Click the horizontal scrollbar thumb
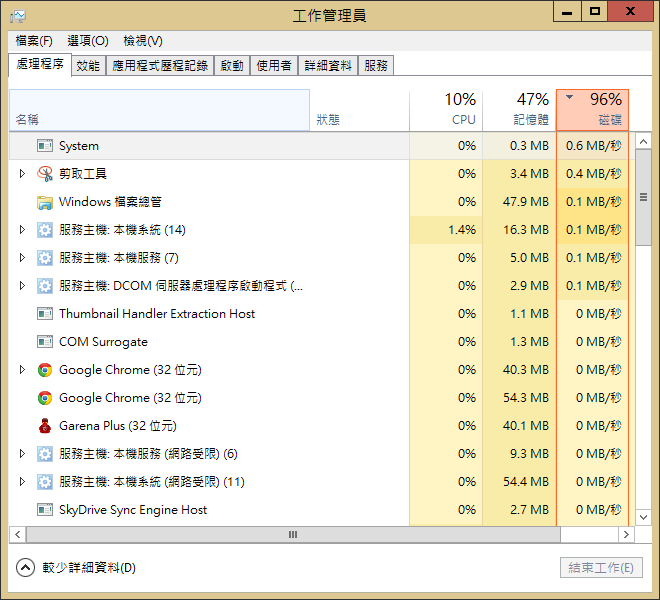Viewport: 660px width, 600px height. click(293, 534)
